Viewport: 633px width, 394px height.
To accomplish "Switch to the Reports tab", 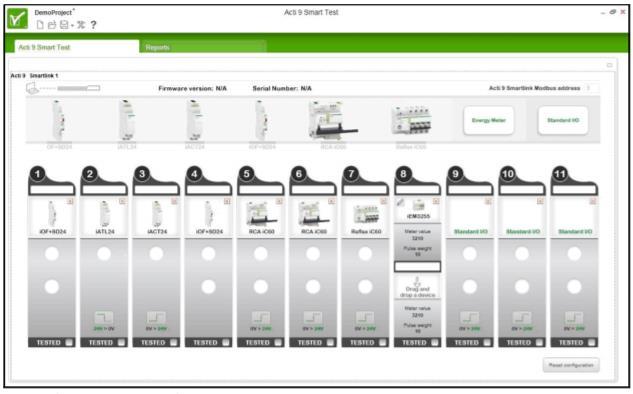I will click(203, 47).
